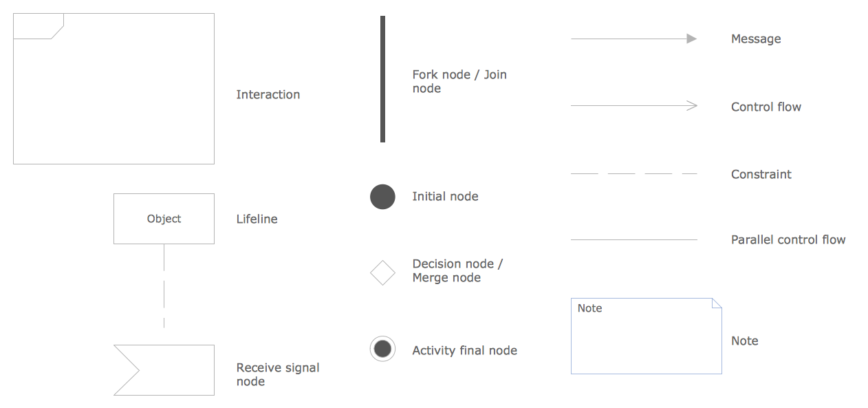Click the "Lifeline" text label
The image size is (868, 408).
tap(257, 219)
